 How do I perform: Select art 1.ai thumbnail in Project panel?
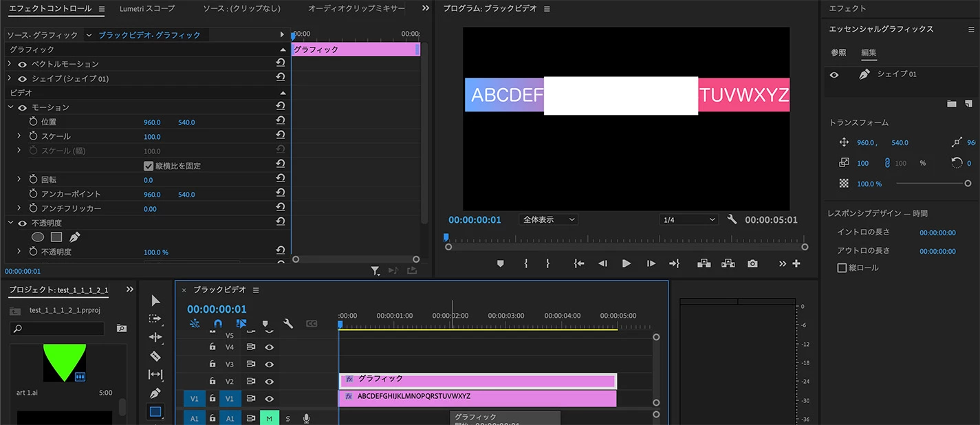point(65,363)
